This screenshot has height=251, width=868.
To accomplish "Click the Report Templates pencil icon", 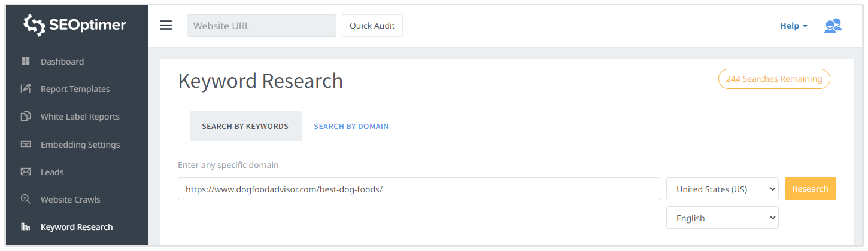I will (26, 89).
